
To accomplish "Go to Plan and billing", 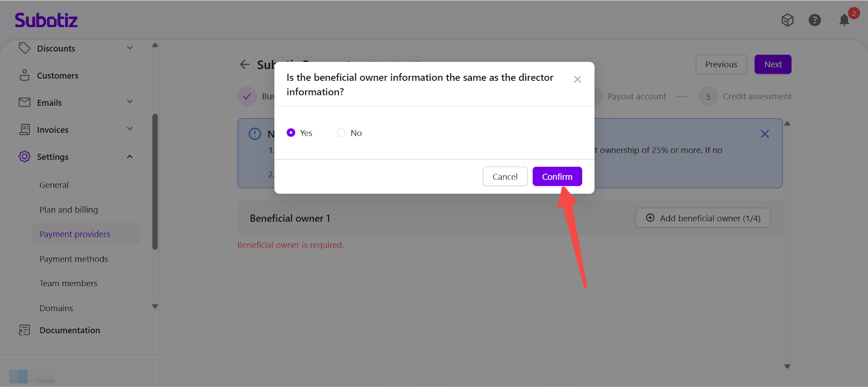I will [x=69, y=210].
